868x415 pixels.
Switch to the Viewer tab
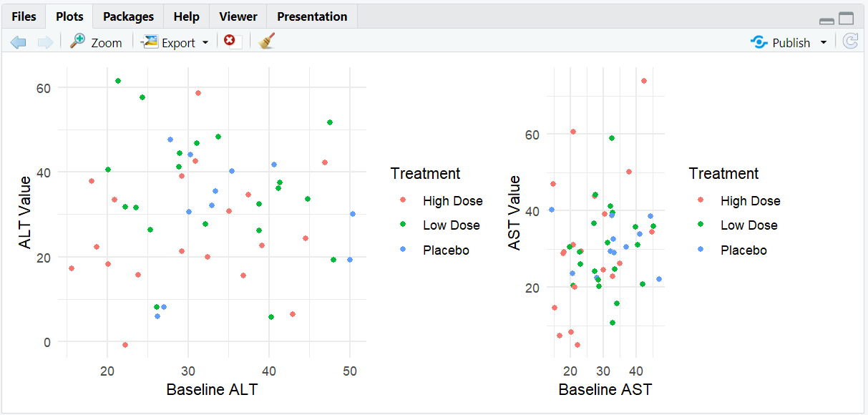(238, 16)
